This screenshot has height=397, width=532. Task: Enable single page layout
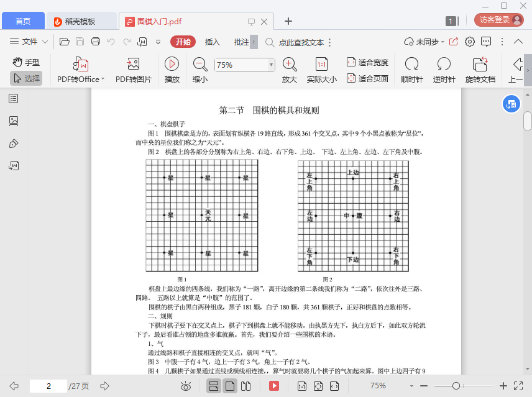(x=230, y=386)
